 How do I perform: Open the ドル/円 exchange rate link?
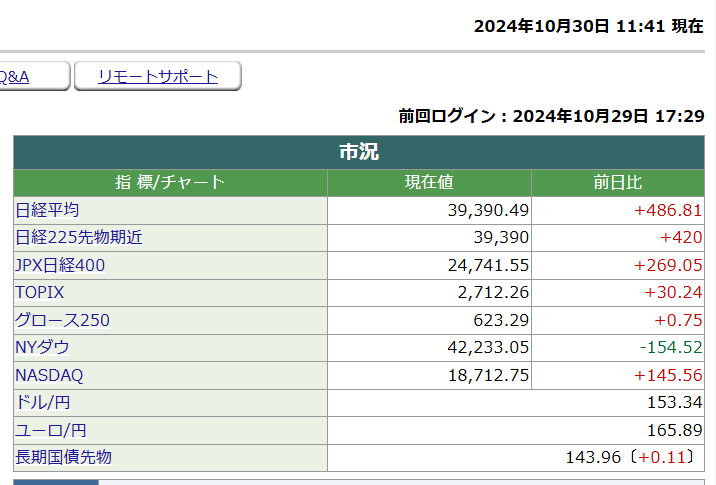click(x=43, y=402)
